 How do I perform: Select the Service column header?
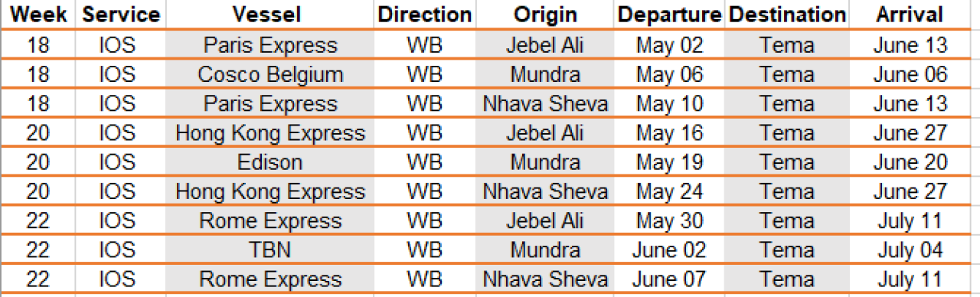(120, 15)
